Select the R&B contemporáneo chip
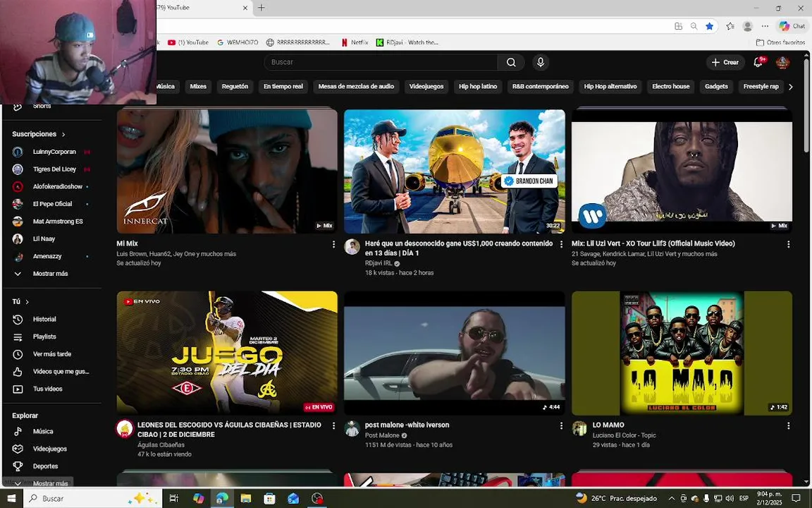The image size is (812, 508). (x=541, y=87)
